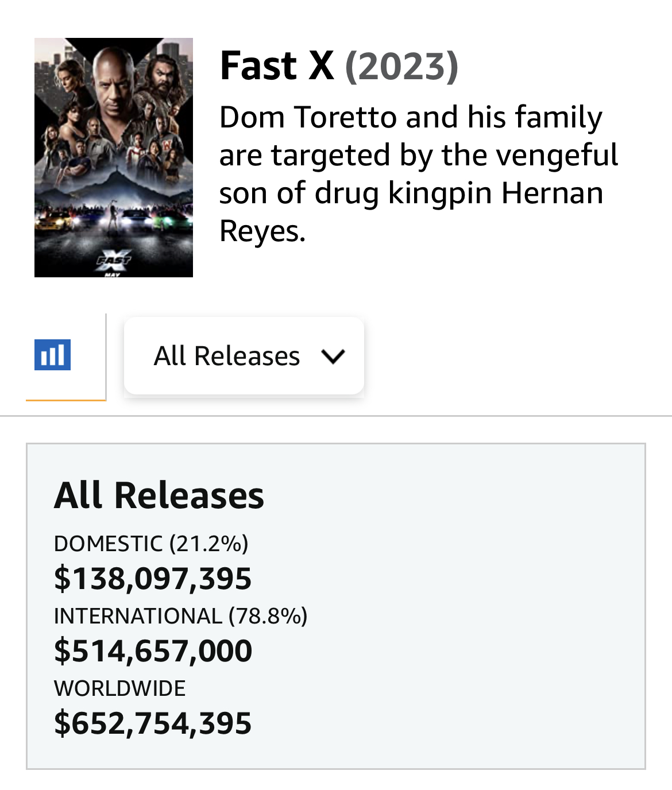Select the INTERNATIONAL (78.8%) label

(181, 615)
